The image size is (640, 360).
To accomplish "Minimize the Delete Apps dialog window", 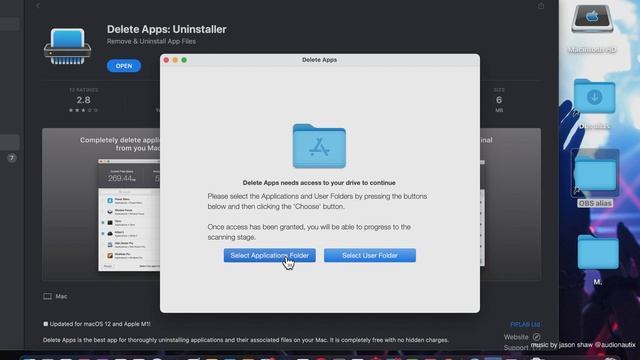I will [175, 60].
